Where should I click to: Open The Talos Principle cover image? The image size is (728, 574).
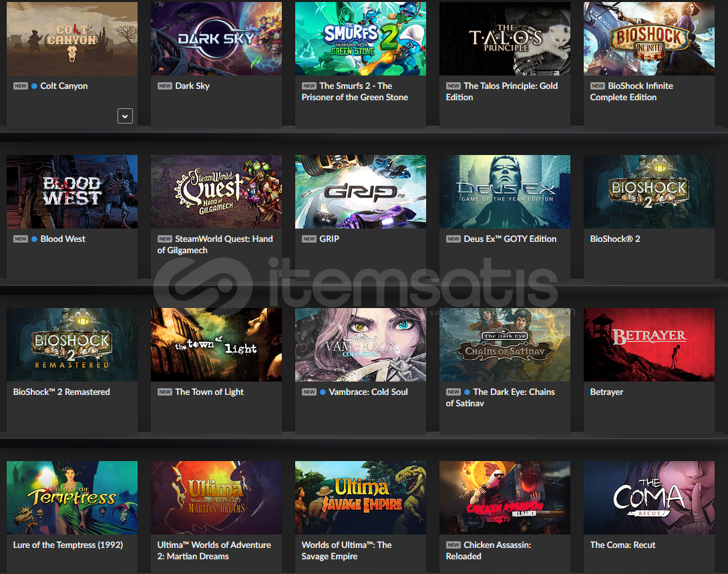click(505, 39)
